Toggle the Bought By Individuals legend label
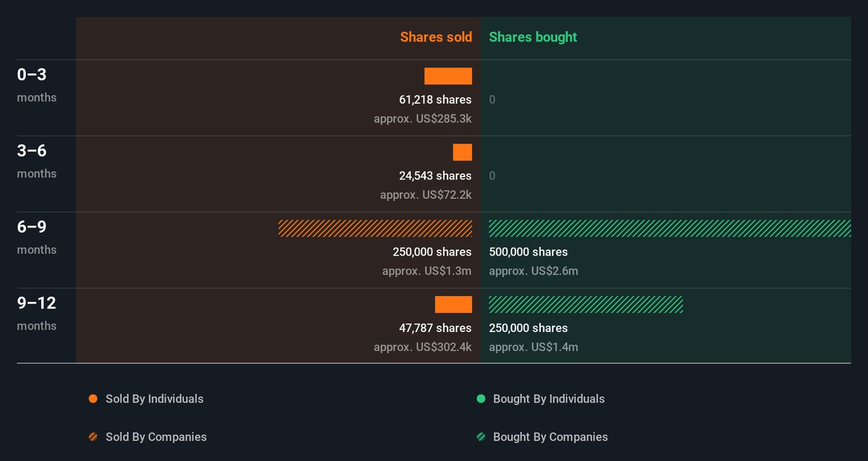Screen dimensions: 868x461 point(549,399)
